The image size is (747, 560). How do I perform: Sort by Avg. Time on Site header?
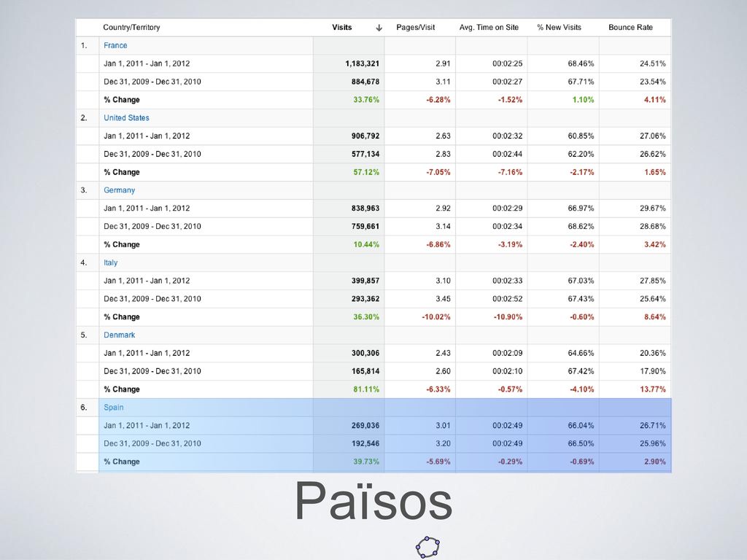pos(489,27)
